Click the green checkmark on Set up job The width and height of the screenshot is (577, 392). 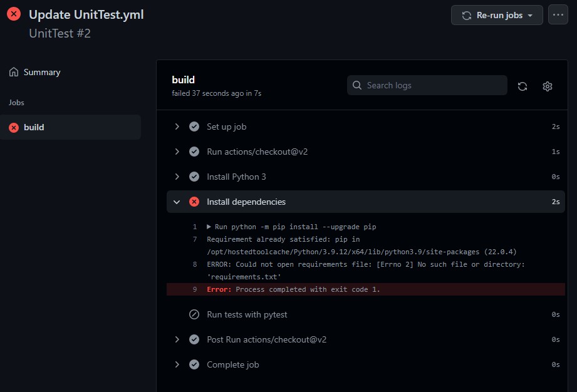click(194, 126)
